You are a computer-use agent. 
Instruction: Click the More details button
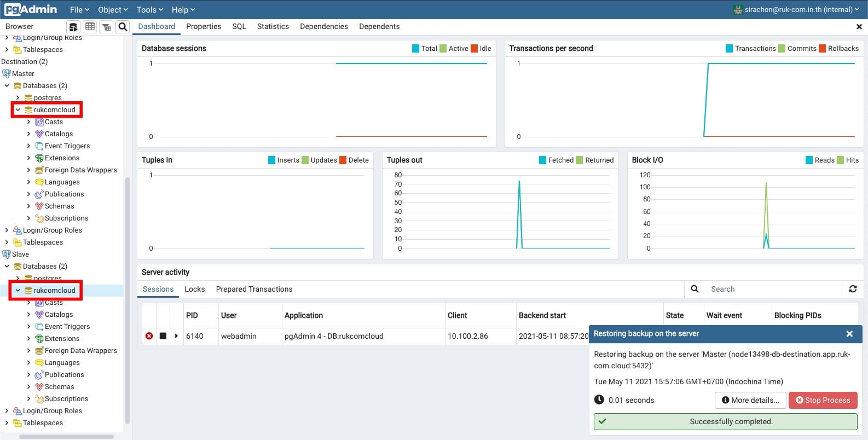tap(750, 400)
